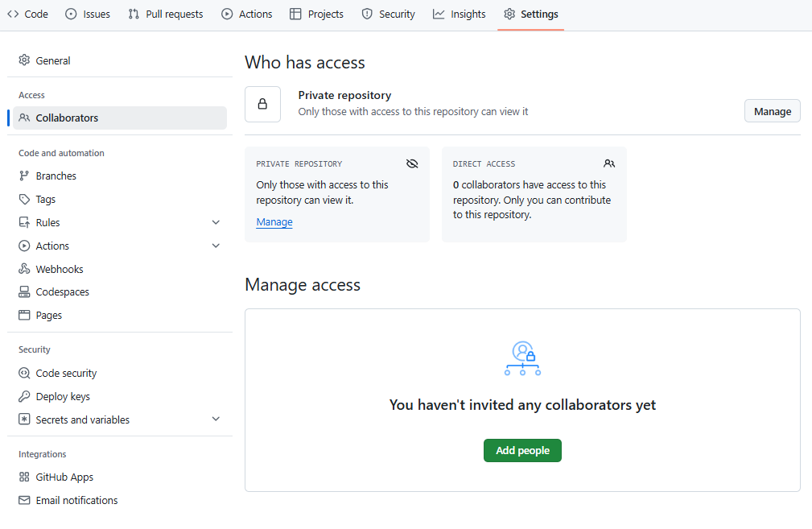Open the Pull requests tab
This screenshot has width=812, height=529.
click(x=166, y=14)
